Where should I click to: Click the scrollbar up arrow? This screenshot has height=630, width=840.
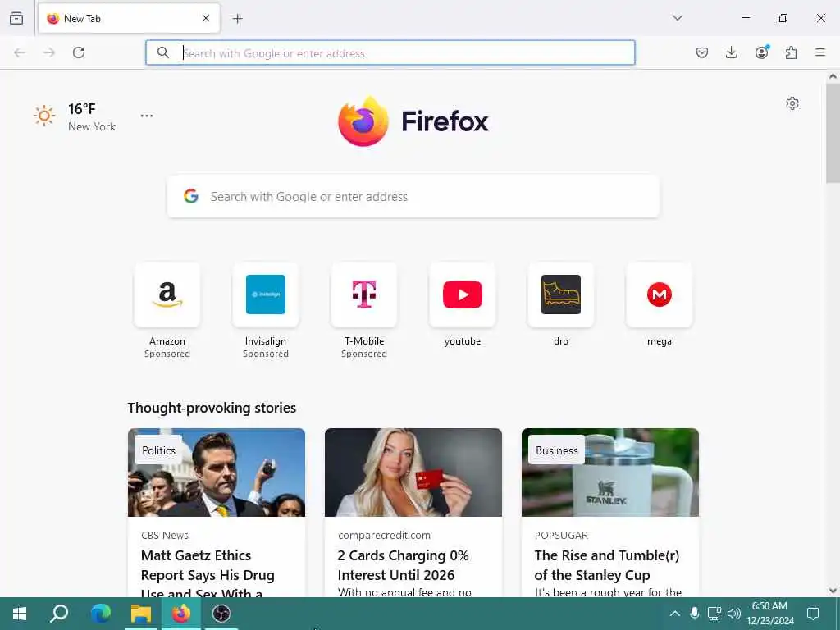[x=833, y=76]
